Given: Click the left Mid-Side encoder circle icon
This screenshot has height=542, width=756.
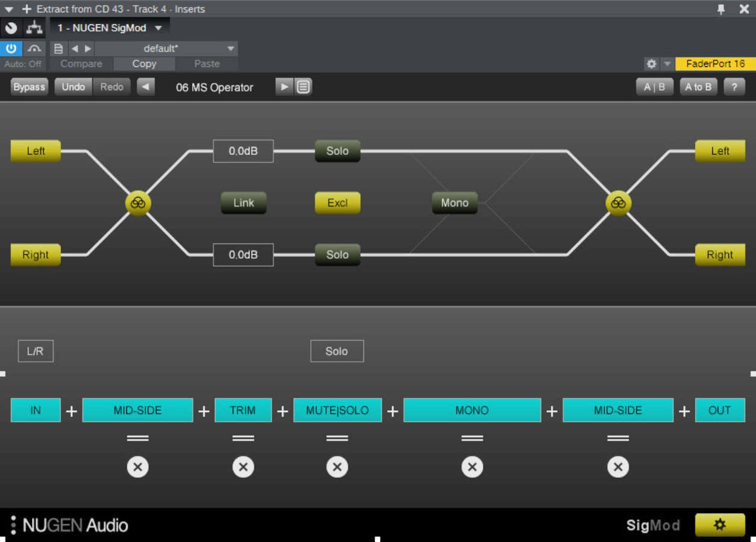Looking at the screenshot, I should pyautogui.click(x=138, y=203).
